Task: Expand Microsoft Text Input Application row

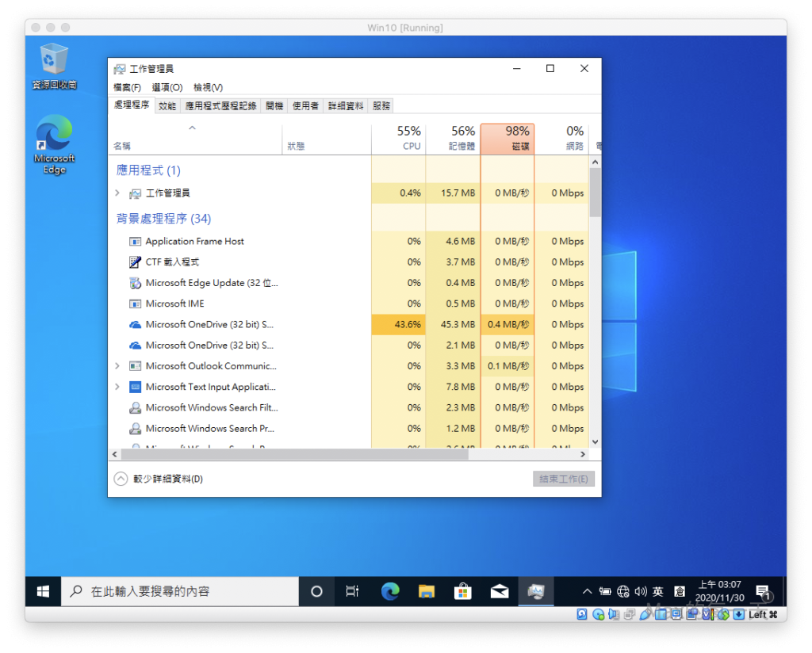Action: (117, 387)
